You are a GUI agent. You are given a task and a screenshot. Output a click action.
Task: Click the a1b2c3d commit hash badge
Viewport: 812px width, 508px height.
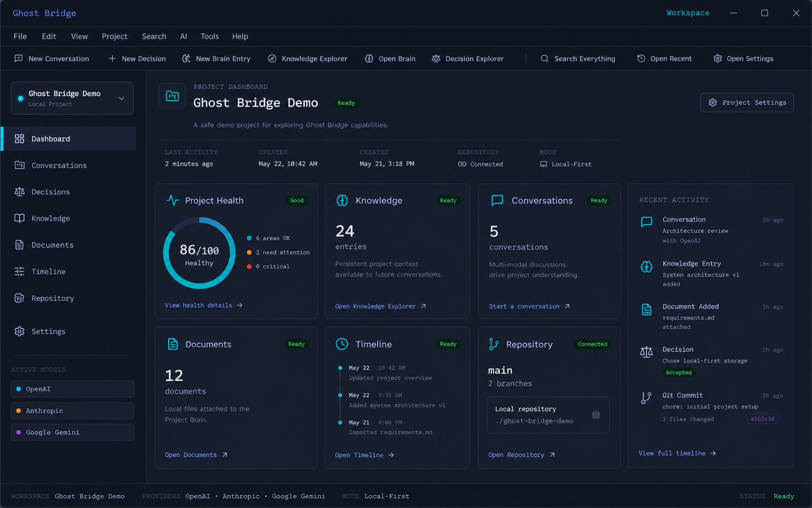click(762, 419)
